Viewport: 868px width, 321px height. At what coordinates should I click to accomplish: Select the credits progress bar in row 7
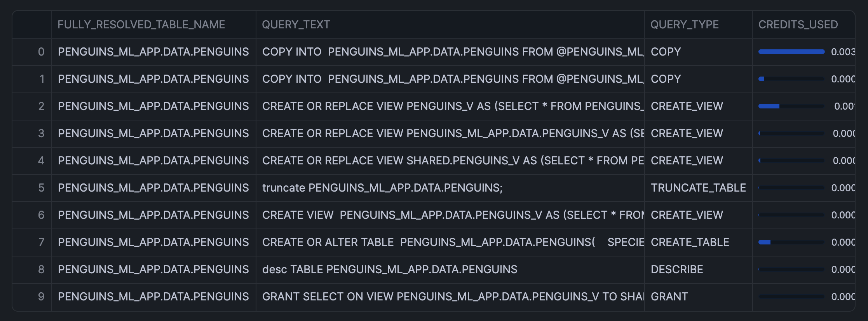pyautogui.click(x=791, y=242)
